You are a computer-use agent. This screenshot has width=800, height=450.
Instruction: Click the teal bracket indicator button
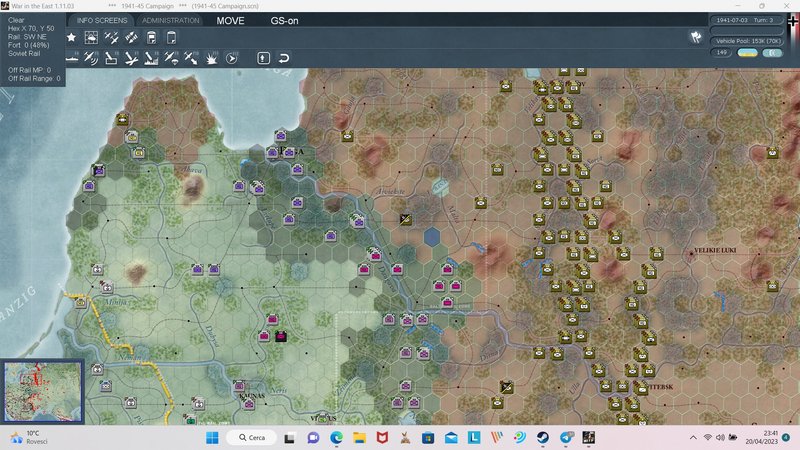[772, 53]
